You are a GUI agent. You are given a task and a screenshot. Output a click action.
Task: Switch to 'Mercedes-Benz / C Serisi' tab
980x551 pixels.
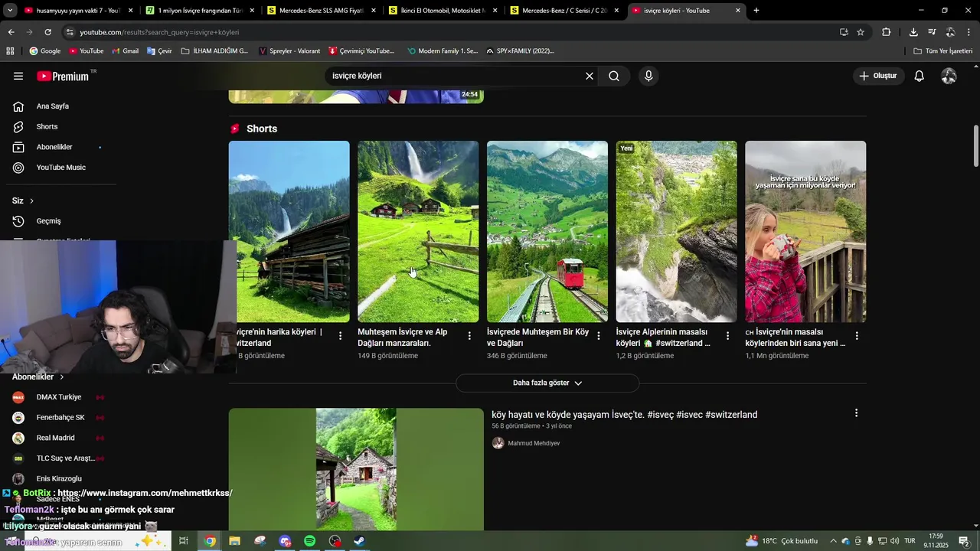[x=564, y=11]
